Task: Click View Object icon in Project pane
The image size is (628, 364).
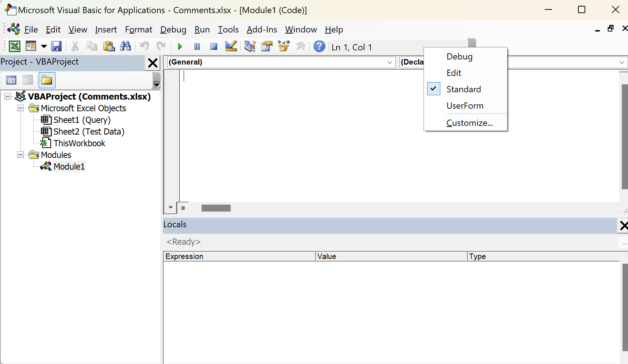Action: coord(28,80)
